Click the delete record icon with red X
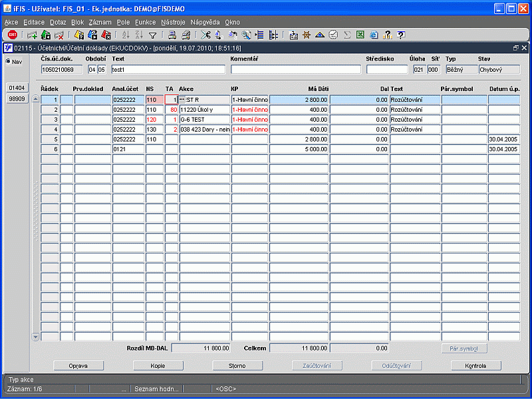Viewport: 532px width, 399px height. tap(59, 35)
